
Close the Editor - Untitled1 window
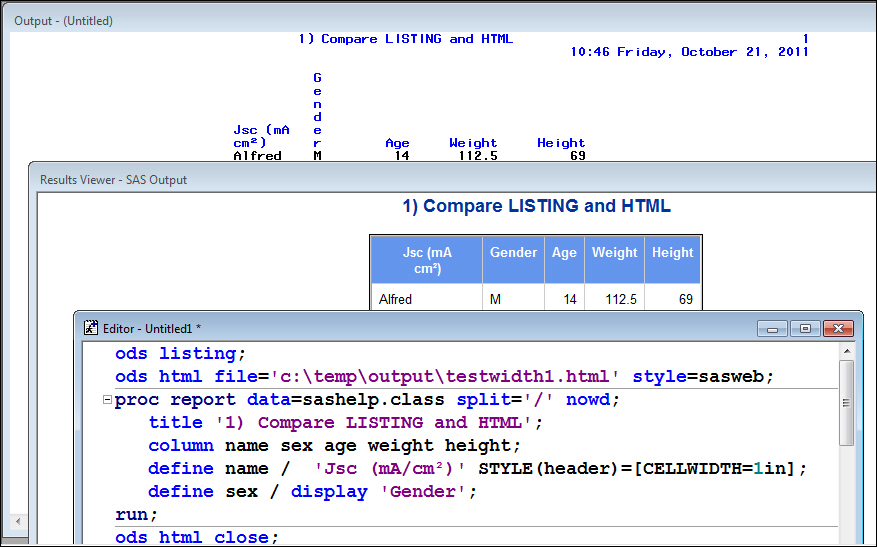tap(838, 328)
